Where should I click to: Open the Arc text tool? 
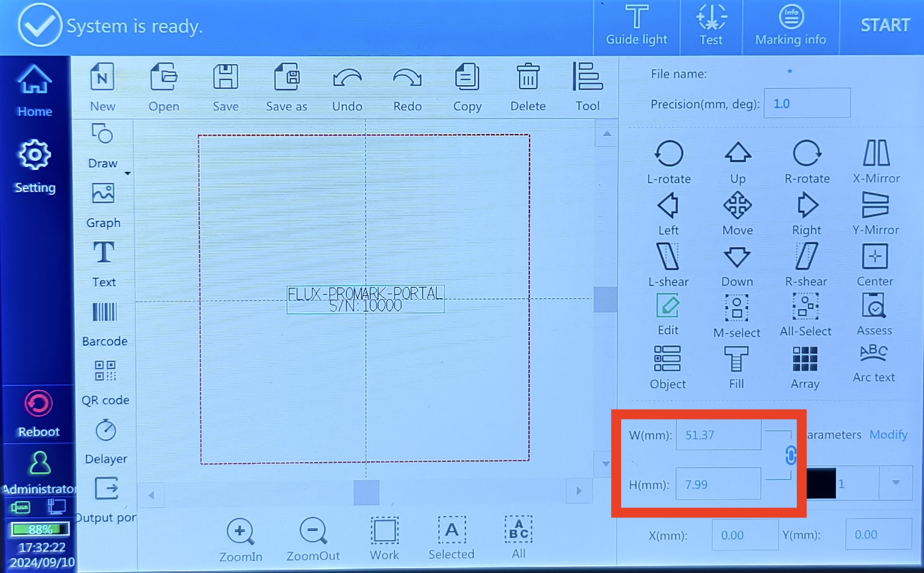pos(873,363)
